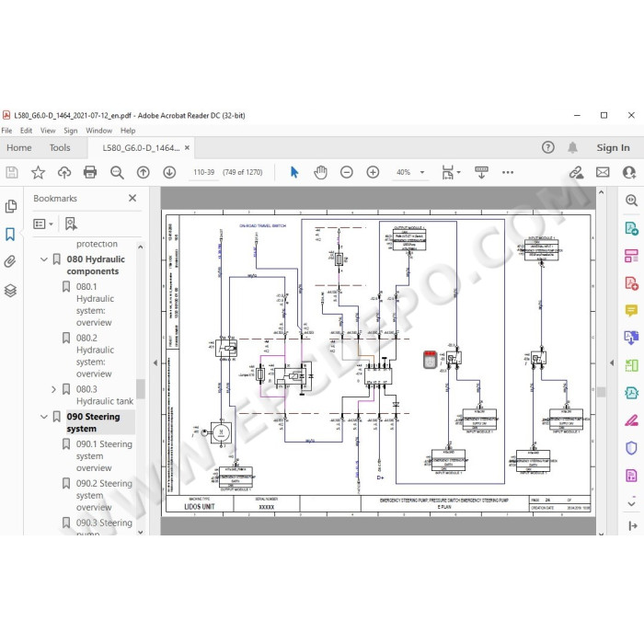Click the Sign In link
The width and height of the screenshot is (644, 644).
tap(613, 147)
